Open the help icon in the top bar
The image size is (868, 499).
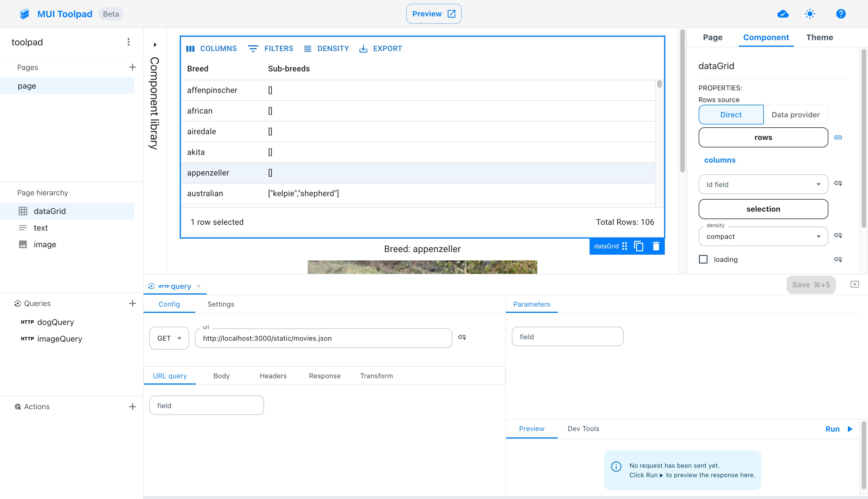(840, 14)
